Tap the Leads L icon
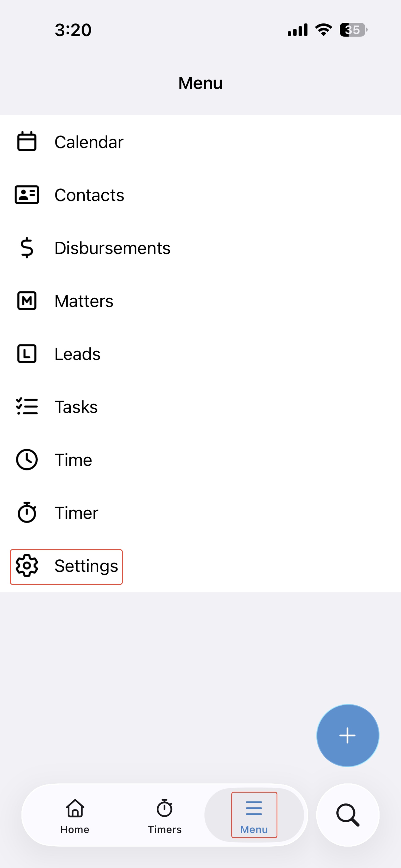The height and width of the screenshot is (868, 401). point(27,354)
